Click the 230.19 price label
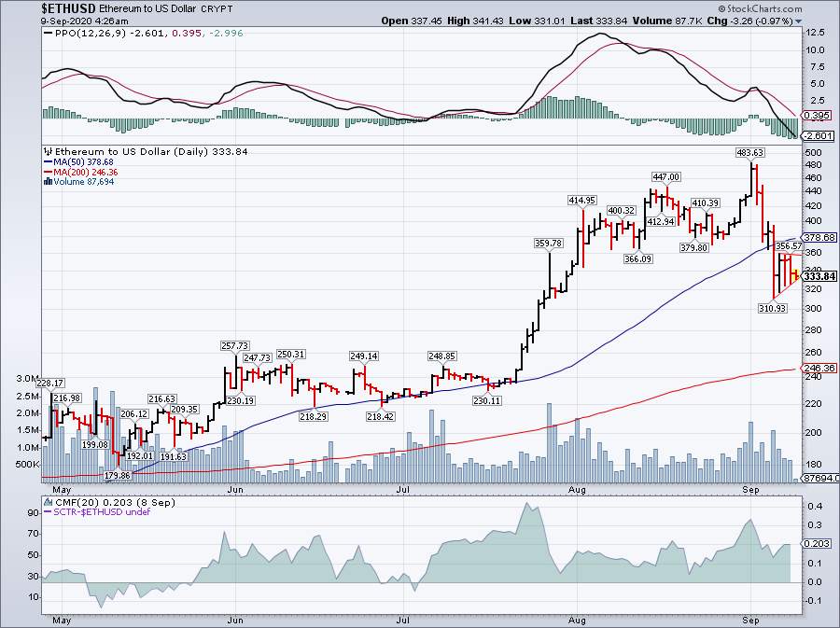840x628 pixels. 241,400
